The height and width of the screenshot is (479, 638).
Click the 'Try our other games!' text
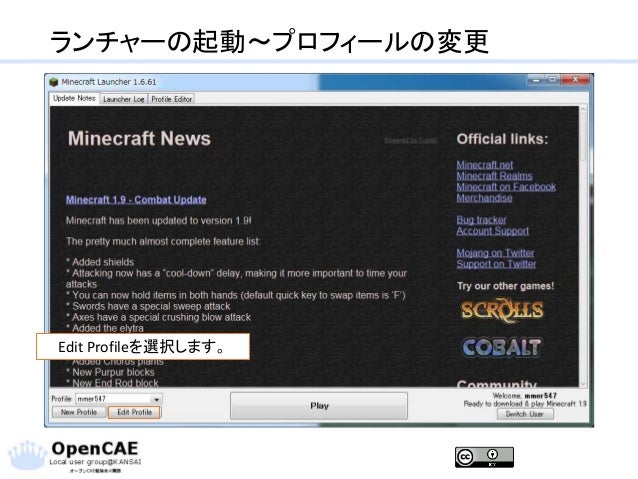(505, 286)
